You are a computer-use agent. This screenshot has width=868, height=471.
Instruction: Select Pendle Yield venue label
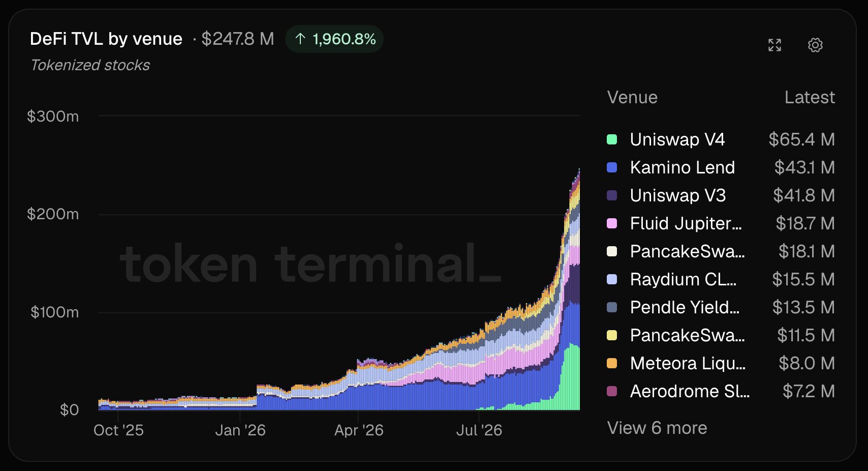coord(685,307)
